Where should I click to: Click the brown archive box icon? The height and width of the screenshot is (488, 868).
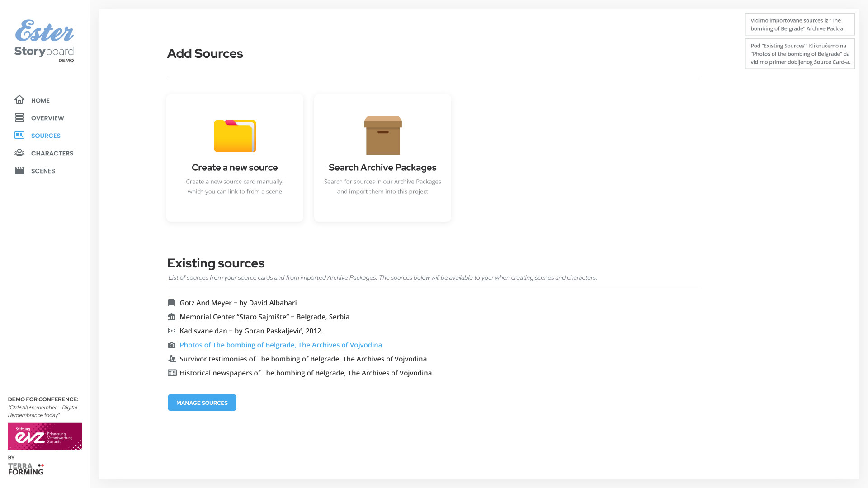(383, 135)
